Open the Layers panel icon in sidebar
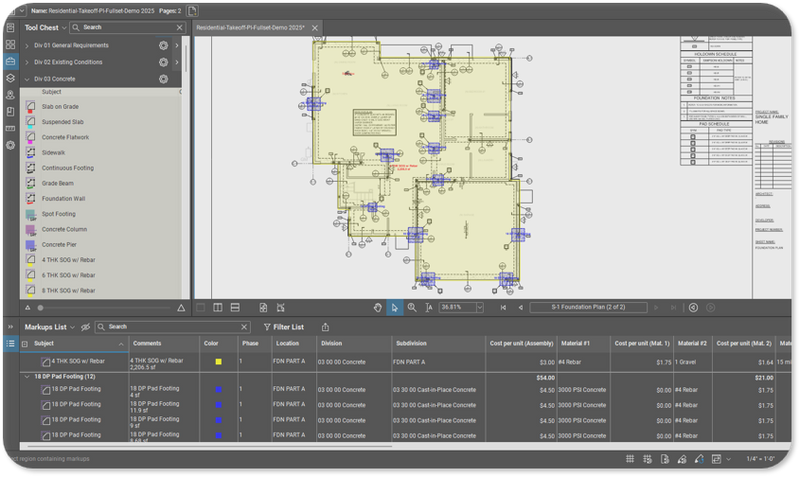 [10, 78]
